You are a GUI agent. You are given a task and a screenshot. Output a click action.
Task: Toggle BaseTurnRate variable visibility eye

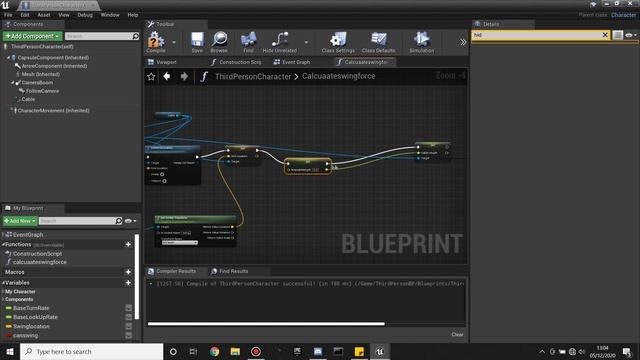129,308
